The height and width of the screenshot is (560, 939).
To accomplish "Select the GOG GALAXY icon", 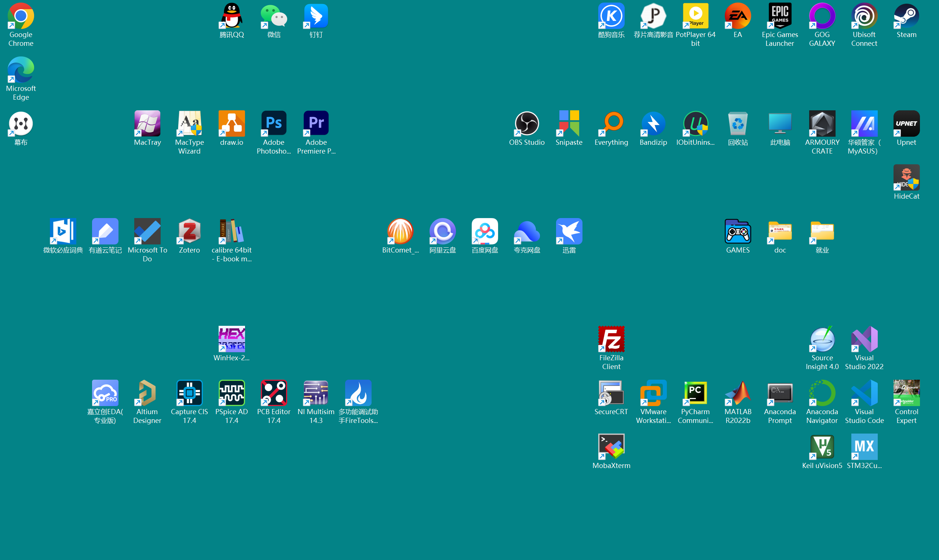I will pos(822,16).
